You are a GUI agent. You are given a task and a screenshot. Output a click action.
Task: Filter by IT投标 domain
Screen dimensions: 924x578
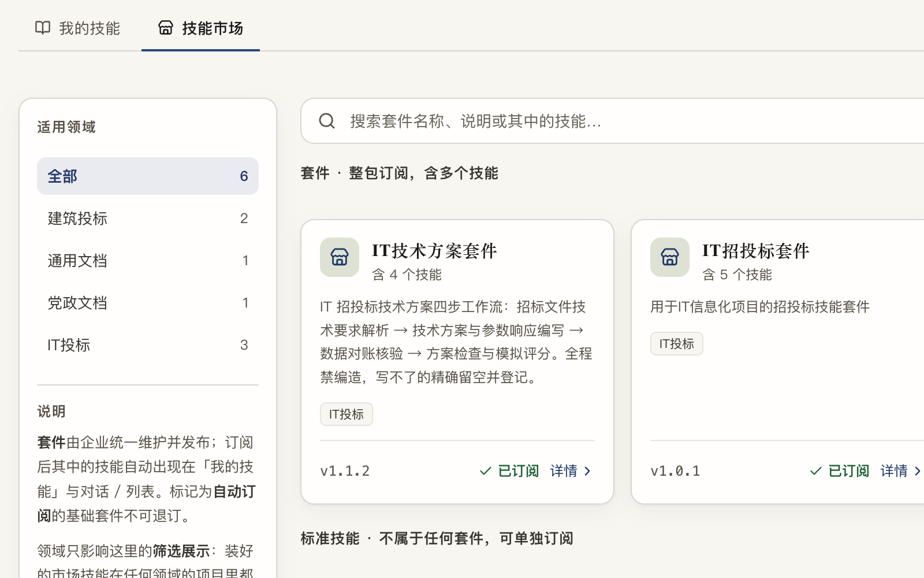148,345
